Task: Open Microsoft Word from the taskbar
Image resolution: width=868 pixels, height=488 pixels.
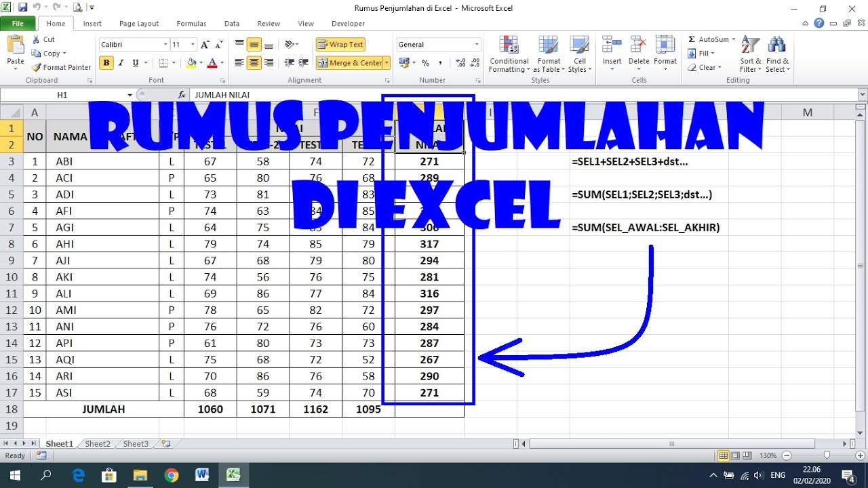Action: pyautogui.click(x=202, y=475)
